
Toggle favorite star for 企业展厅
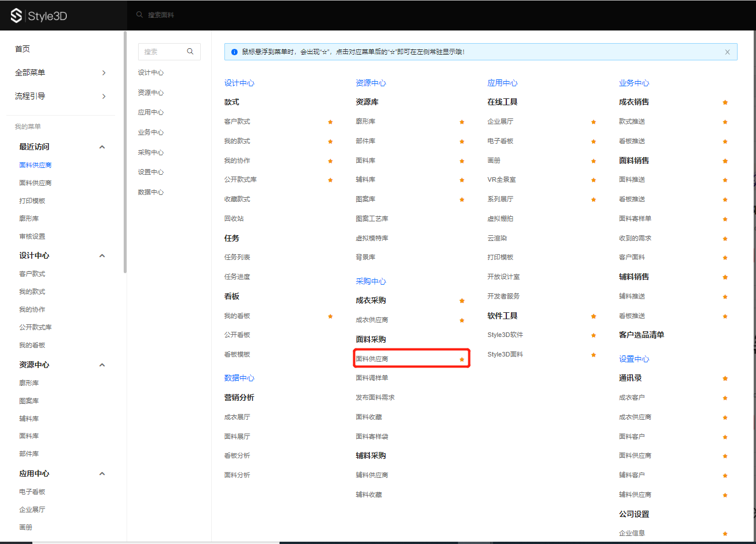tap(593, 122)
